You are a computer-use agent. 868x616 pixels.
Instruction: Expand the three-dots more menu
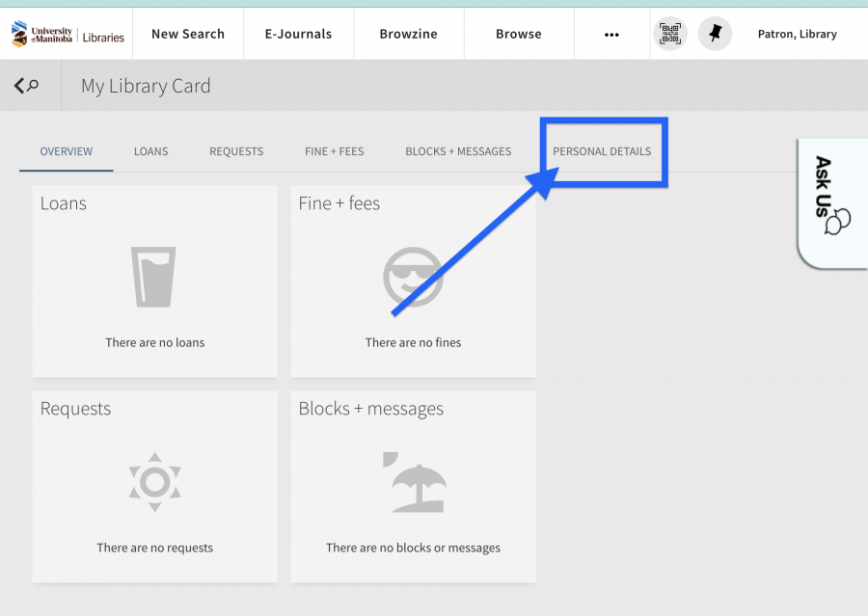[x=611, y=34]
